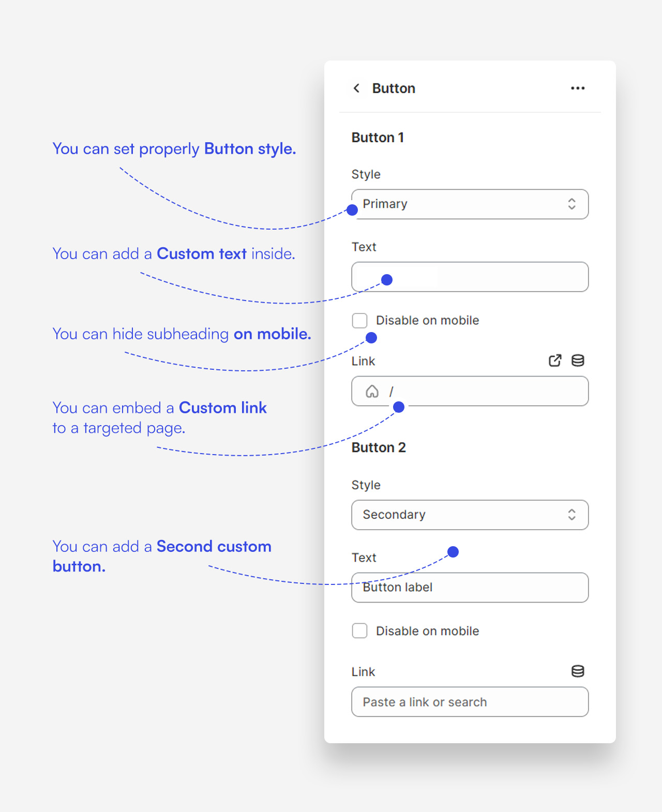The width and height of the screenshot is (662, 812).
Task: Click the dynamic source icon for Button 1 Link
Action: (x=578, y=360)
